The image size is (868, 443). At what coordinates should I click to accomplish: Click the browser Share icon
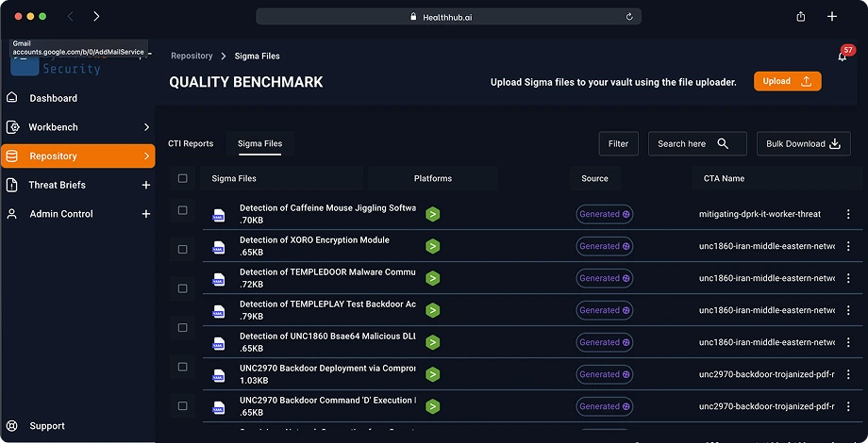pyautogui.click(x=800, y=17)
